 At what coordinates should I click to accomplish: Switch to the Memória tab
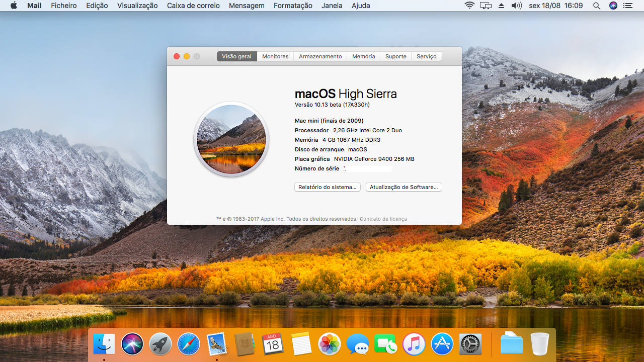click(x=363, y=56)
